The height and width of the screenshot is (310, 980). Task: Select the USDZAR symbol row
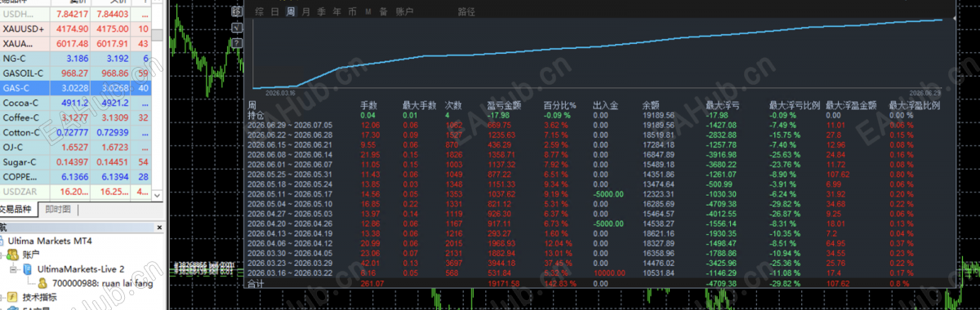pyautogui.click(x=77, y=191)
